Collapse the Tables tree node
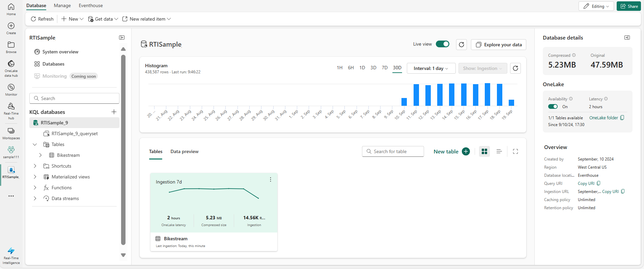This screenshot has width=644, height=269. (35, 144)
